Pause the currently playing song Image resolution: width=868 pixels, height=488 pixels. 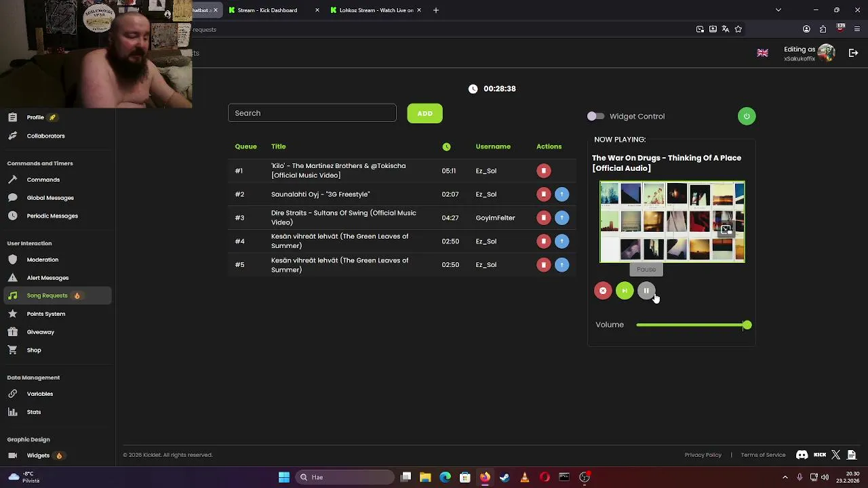[x=646, y=291]
